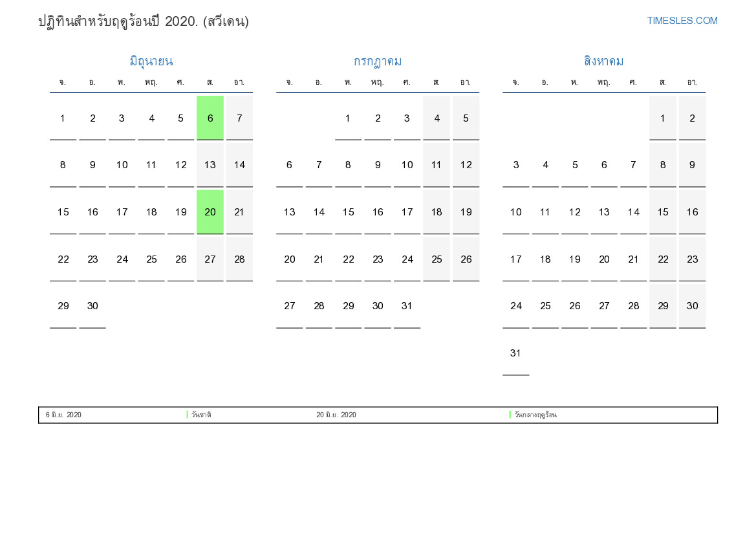Click the green marker beside วันชาติ

pos(187,415)
